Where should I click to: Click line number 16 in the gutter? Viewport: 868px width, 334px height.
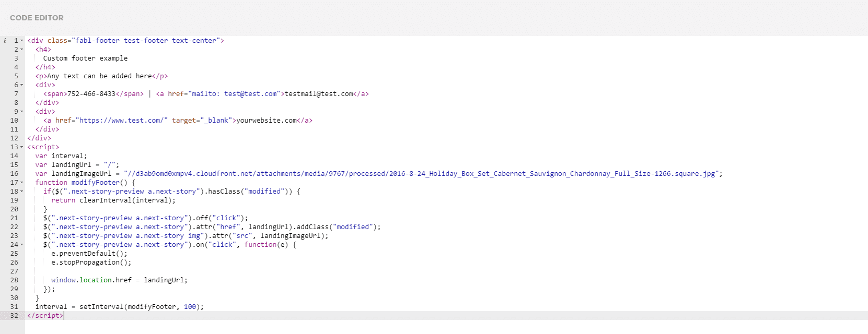pos(14,174)
